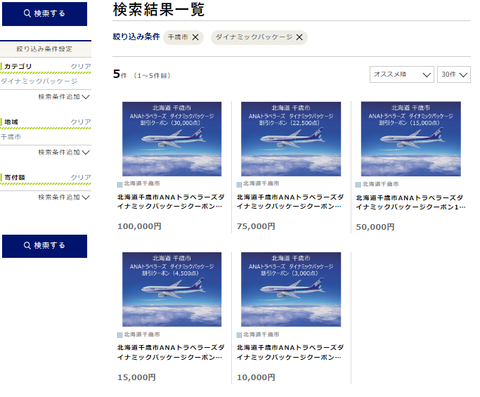Open the 4,500点 coupon thumbnail

coord(172,289)
